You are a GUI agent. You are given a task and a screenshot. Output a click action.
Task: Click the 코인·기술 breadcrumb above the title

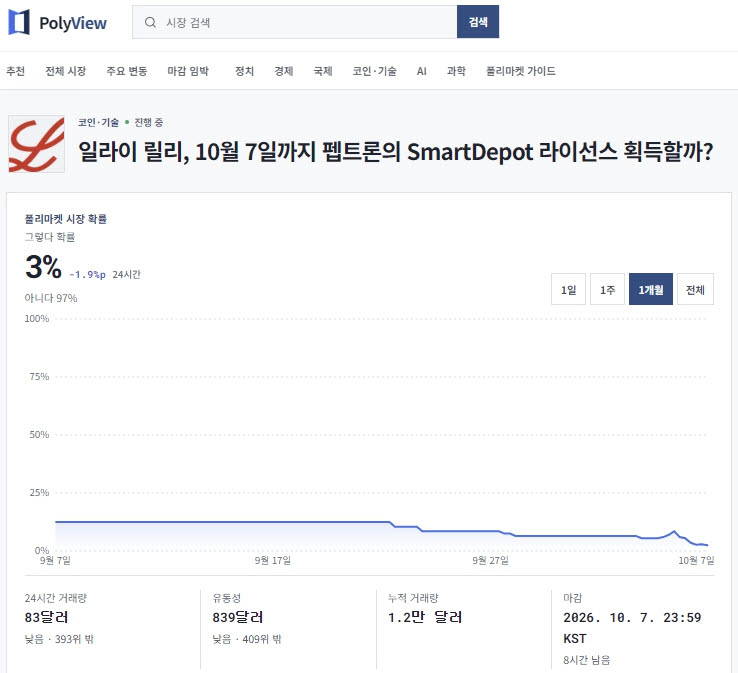98,122
